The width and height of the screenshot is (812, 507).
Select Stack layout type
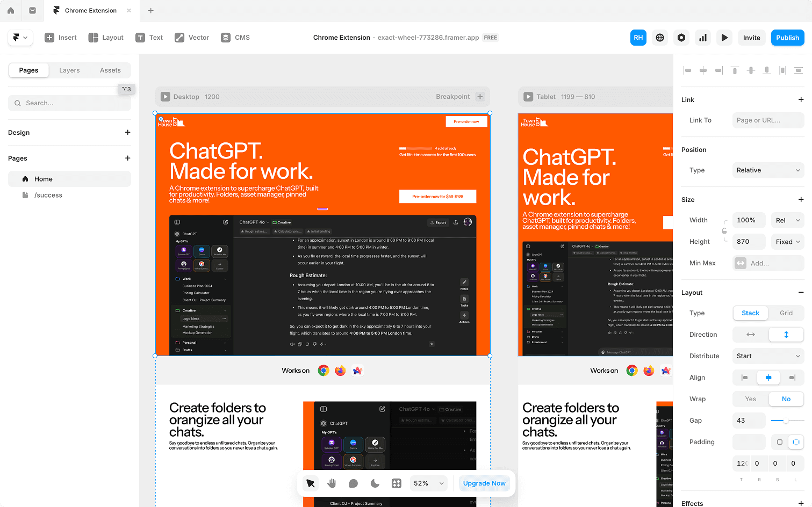(x=751, y=313)
